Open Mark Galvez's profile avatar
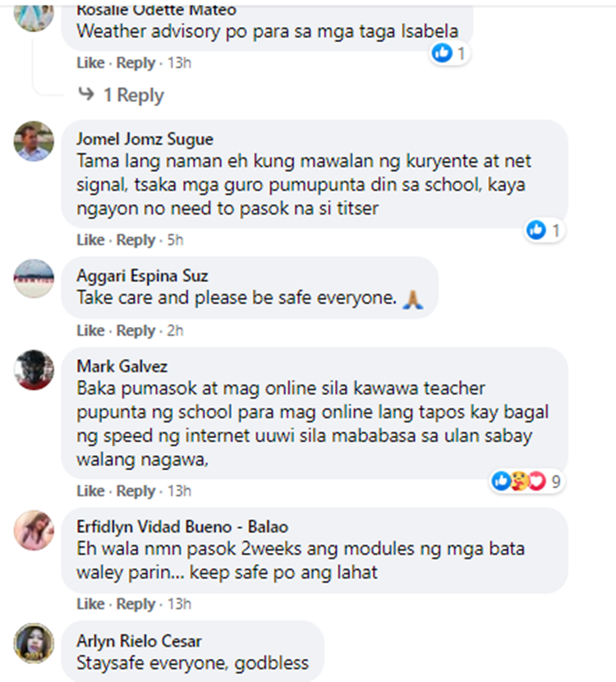This screenshot has width=616, height=682. [x=34, y=370]
